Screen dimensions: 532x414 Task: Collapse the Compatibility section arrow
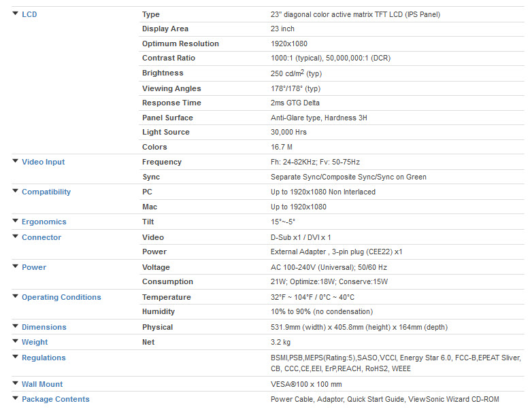pos(15,192)
